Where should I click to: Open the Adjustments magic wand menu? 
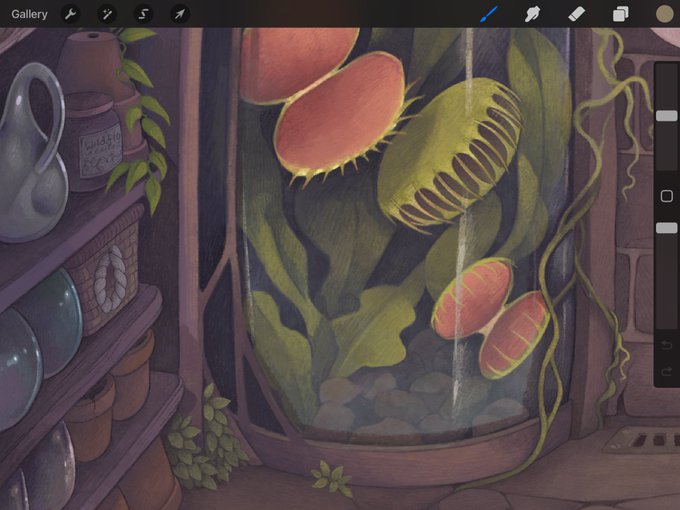pos(107,14)
